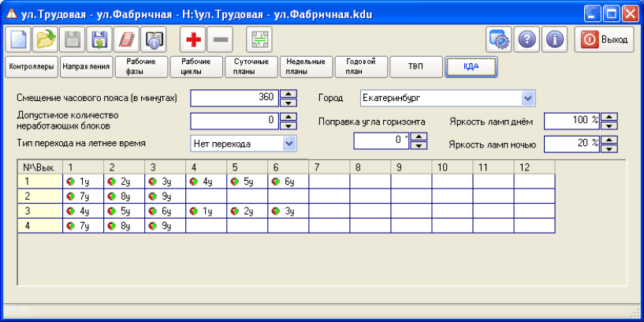Open the info book icon

point(153,39)
